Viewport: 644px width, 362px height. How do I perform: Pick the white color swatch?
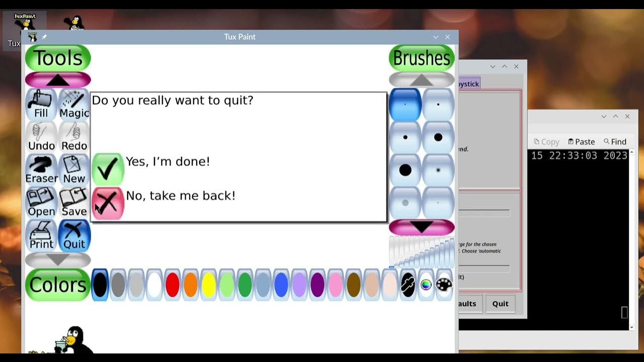154,285
